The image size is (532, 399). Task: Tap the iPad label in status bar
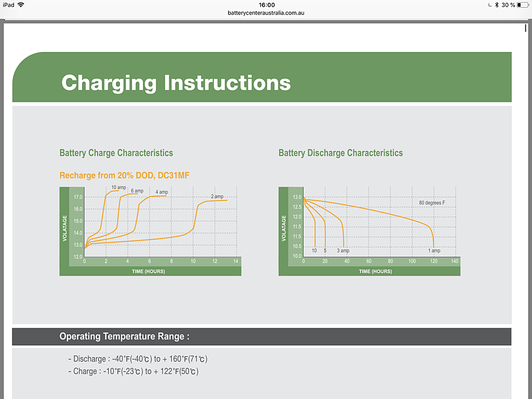tap(8, 5)
